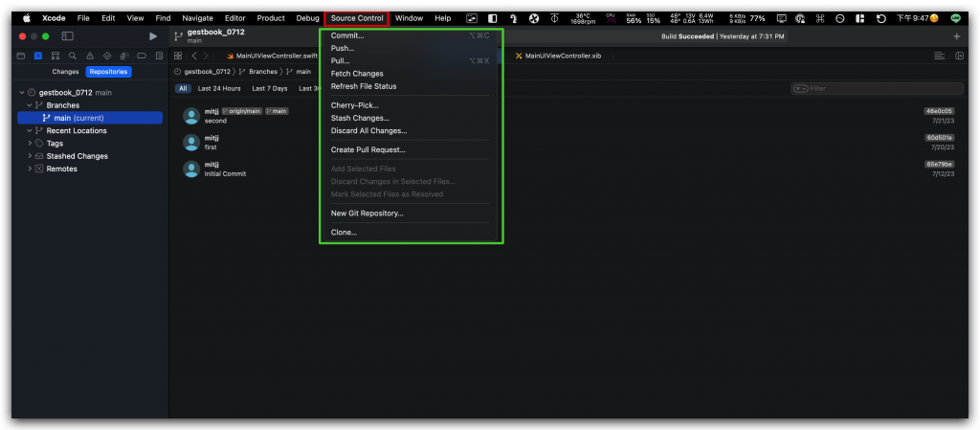Click the LINE icon in menu bar
This screenshot has width=980, height=430.
[x=955, y=18]
